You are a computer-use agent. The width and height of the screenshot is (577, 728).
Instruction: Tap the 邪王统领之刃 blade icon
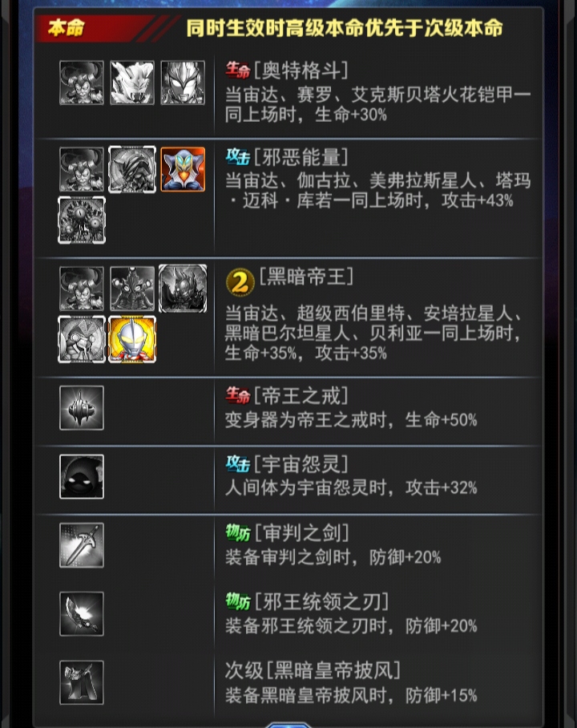pos(82,614)
